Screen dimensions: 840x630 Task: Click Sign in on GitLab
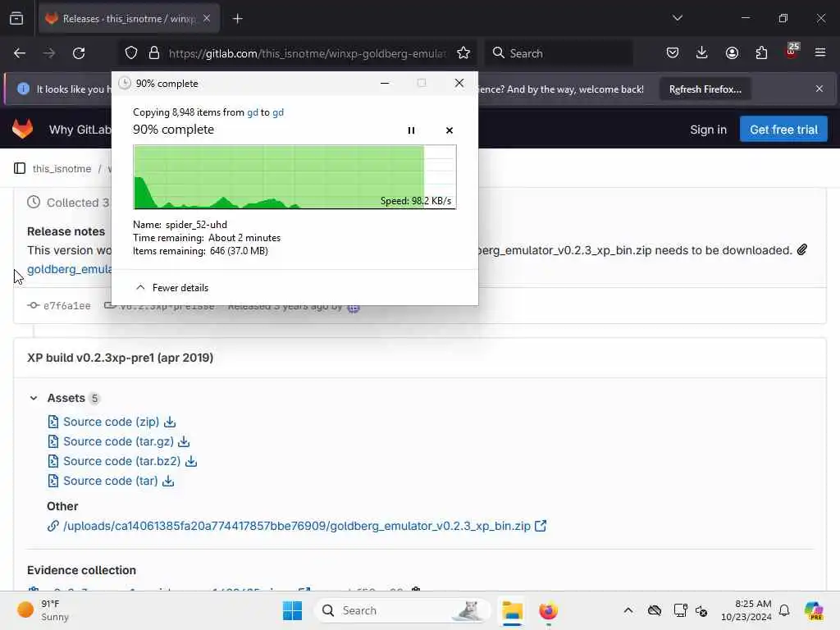click(708, 130)
